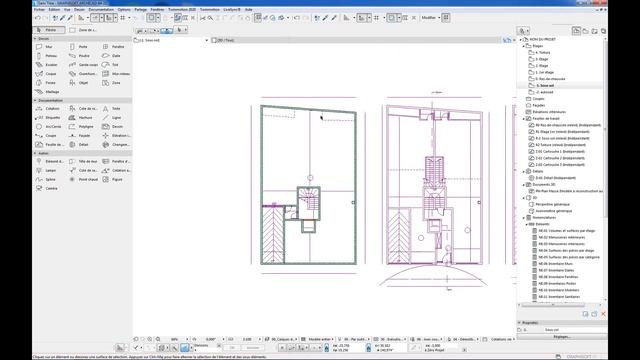640x360 pixels.
Task: Open the Fichier menu
Action: [x=39, y=9]
